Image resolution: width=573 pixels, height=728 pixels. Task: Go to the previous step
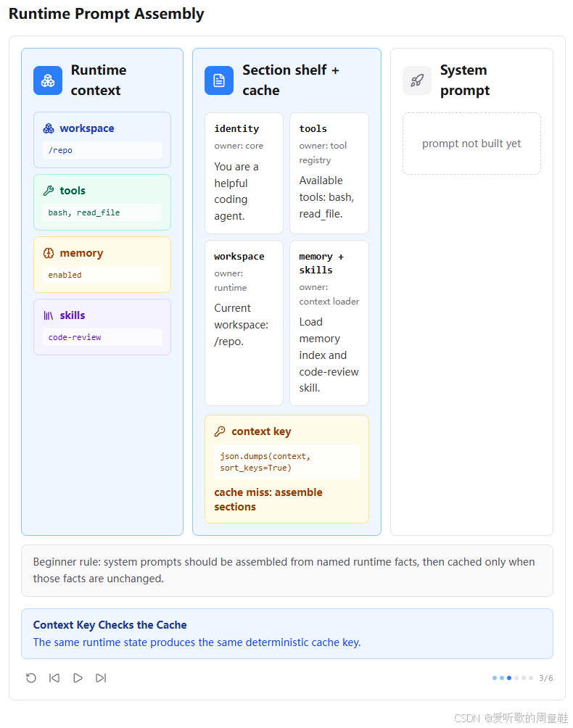[54, 678]
